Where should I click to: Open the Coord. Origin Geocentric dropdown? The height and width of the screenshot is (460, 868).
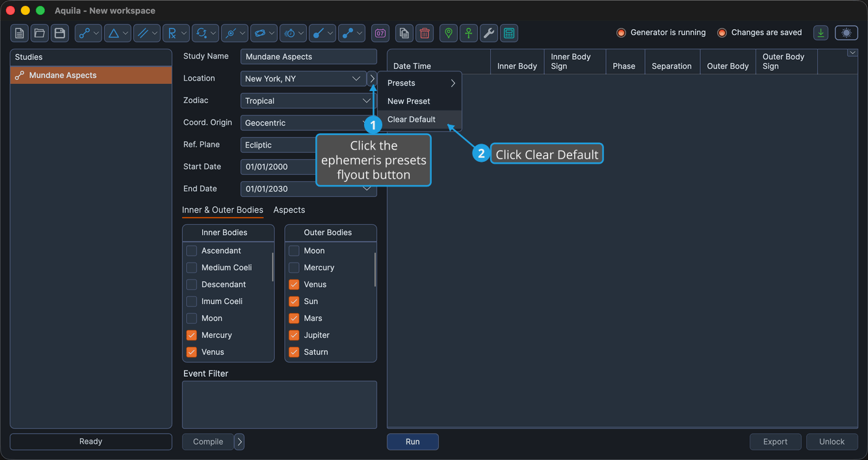308,123
